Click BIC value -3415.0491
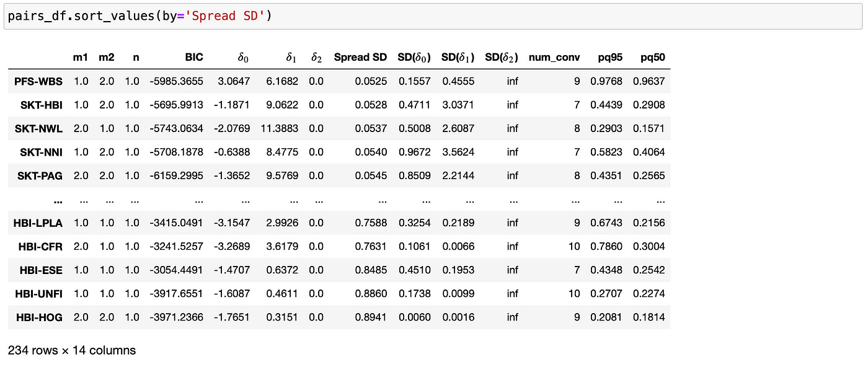868x367 pixels. click(177, 223)
